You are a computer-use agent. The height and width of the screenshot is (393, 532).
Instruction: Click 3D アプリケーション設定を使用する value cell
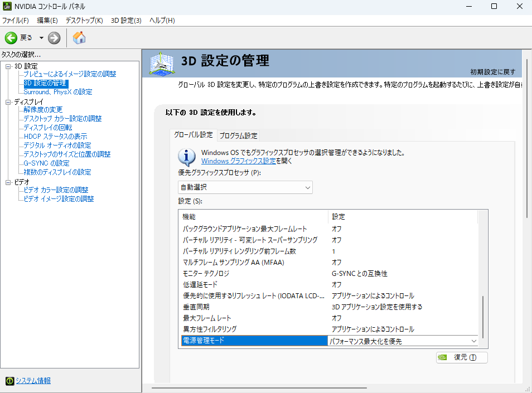click(377, 307)
